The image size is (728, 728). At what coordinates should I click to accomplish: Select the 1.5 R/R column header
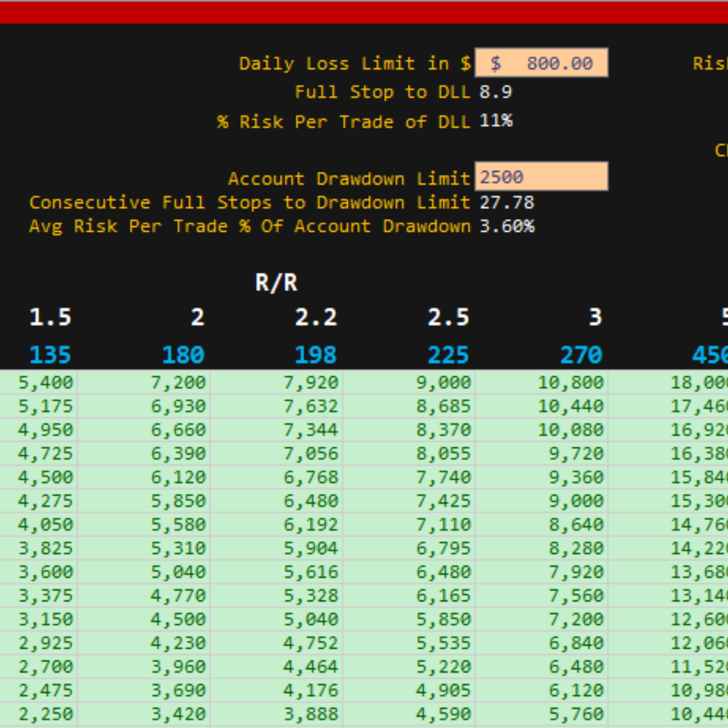(50, 317)
